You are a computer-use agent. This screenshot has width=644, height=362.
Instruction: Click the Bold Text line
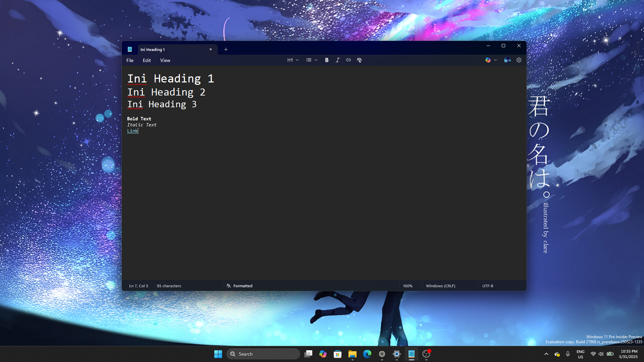(139, 119)
